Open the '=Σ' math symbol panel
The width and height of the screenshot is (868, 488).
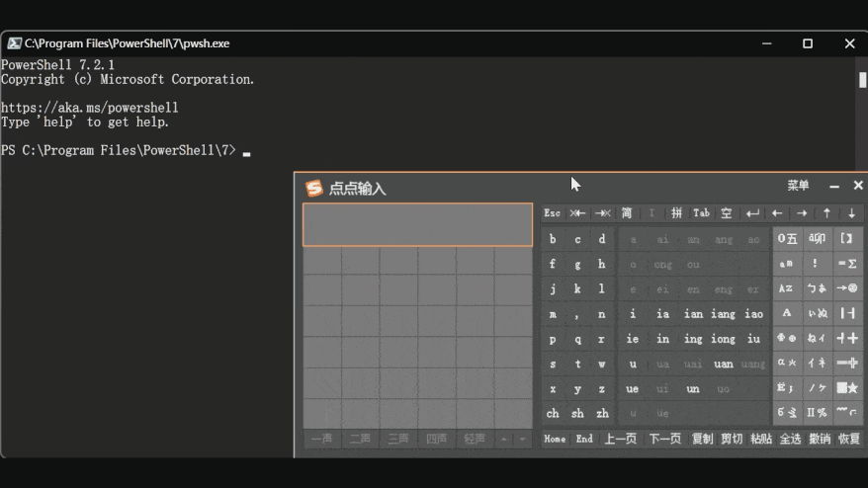point(846,264)
